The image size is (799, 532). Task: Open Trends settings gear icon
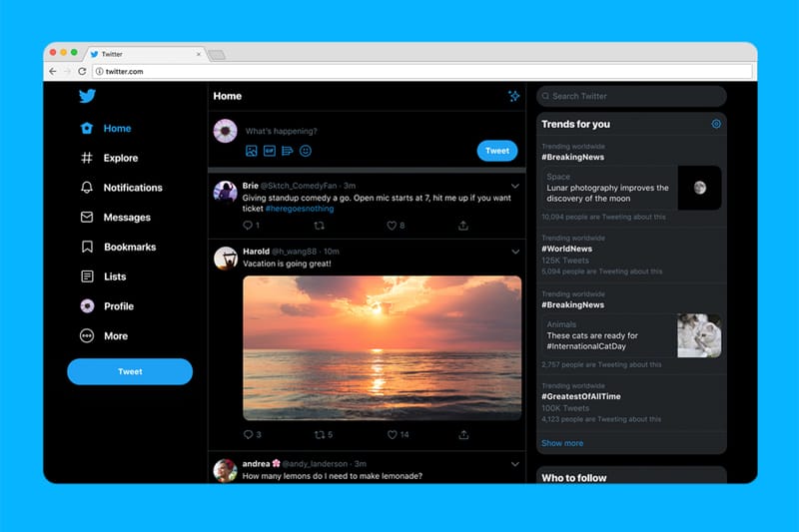(716, 124)
